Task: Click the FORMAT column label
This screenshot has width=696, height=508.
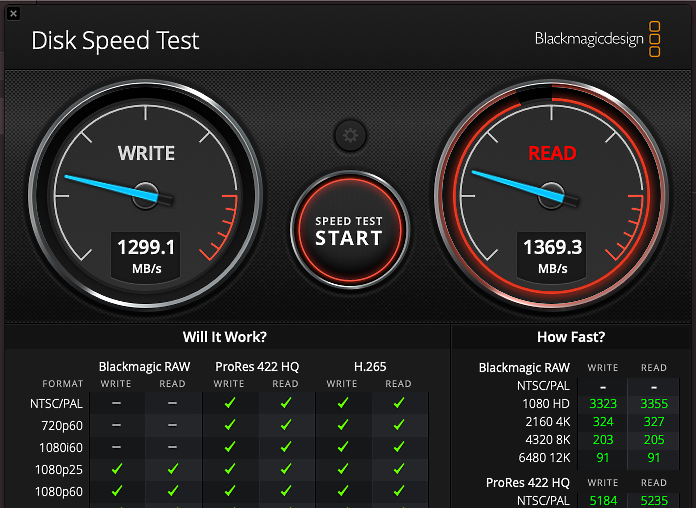Action: pos(63,384)
